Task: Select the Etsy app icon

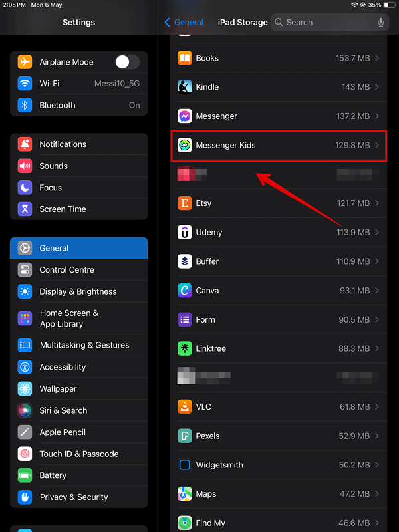Action: tap(185, 203)
